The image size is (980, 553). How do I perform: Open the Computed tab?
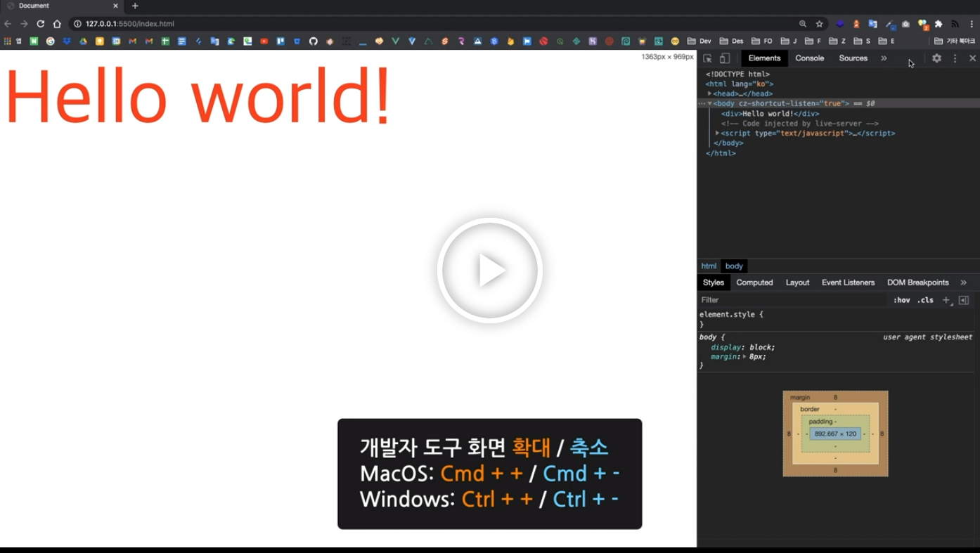click(x=754, y=282)
